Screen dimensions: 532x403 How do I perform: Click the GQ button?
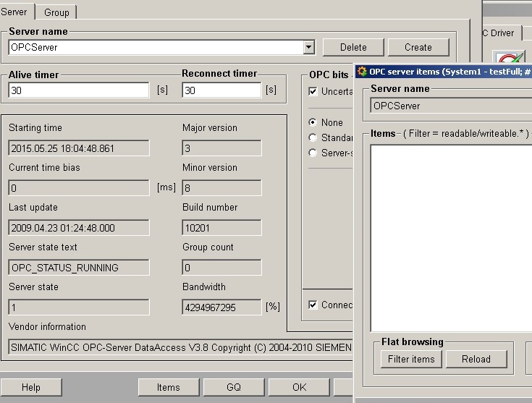(x=234, y=387)
